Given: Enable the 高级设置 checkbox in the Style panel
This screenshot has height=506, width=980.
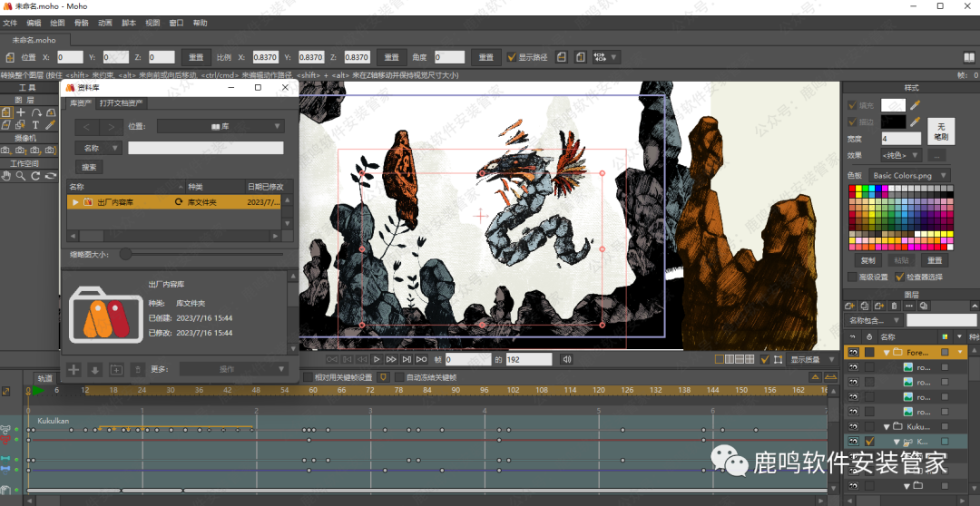Looking at the screenshot, I should click(852, 277).
